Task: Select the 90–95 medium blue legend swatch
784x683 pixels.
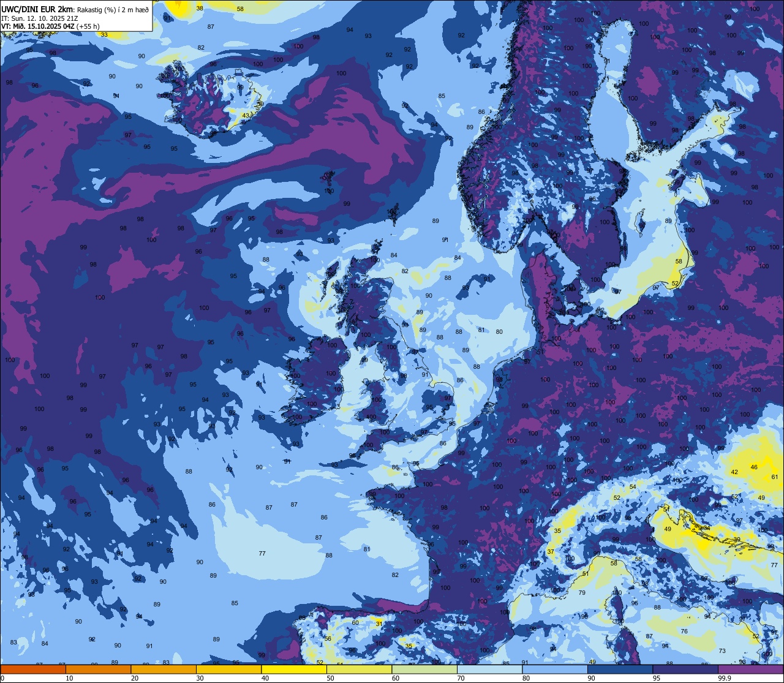Action: pyautogui.click(x=620, y=669)
